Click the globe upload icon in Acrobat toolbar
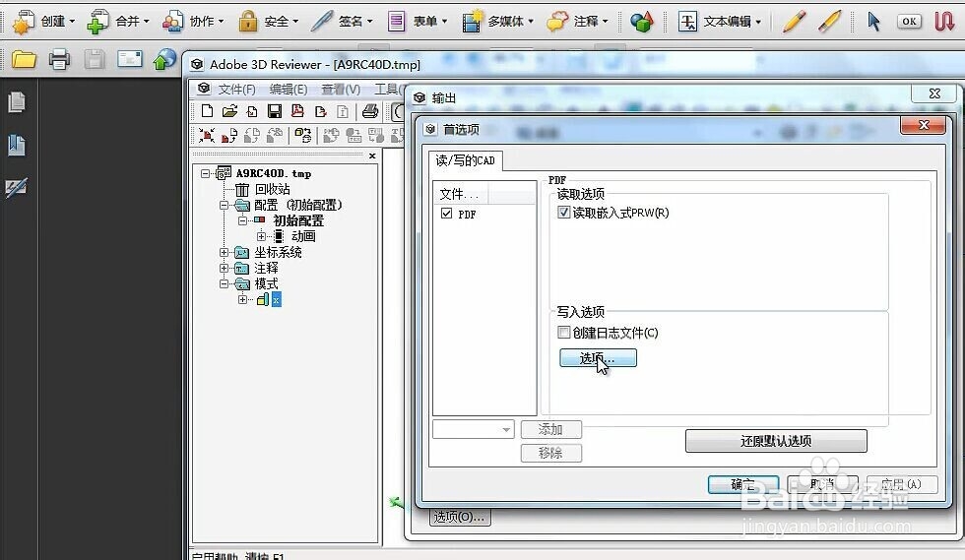Image resolution: width=965 pixels, height=560 pixels. point(164,60)
